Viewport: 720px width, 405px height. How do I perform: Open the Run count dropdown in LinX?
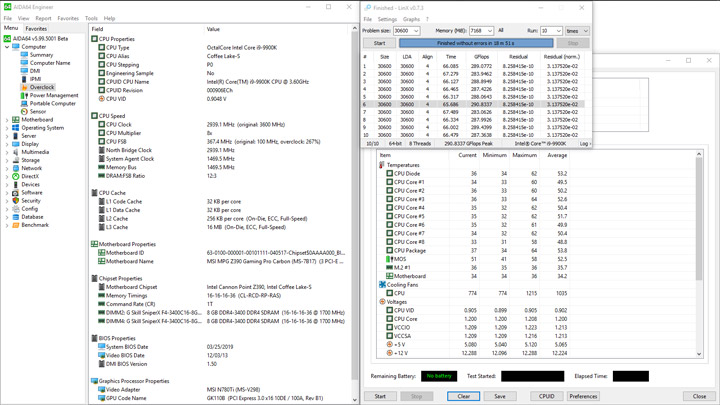coord(558,31)
